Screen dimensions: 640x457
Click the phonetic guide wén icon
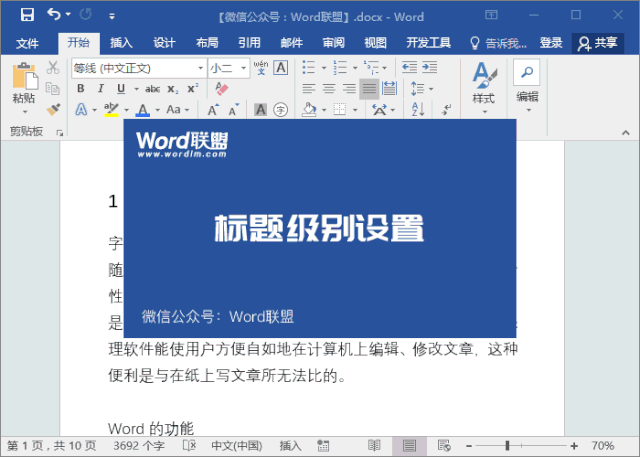click(261, 68)
